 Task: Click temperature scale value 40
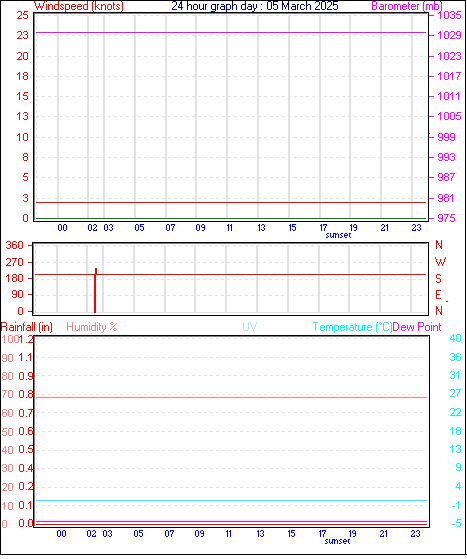455,338
